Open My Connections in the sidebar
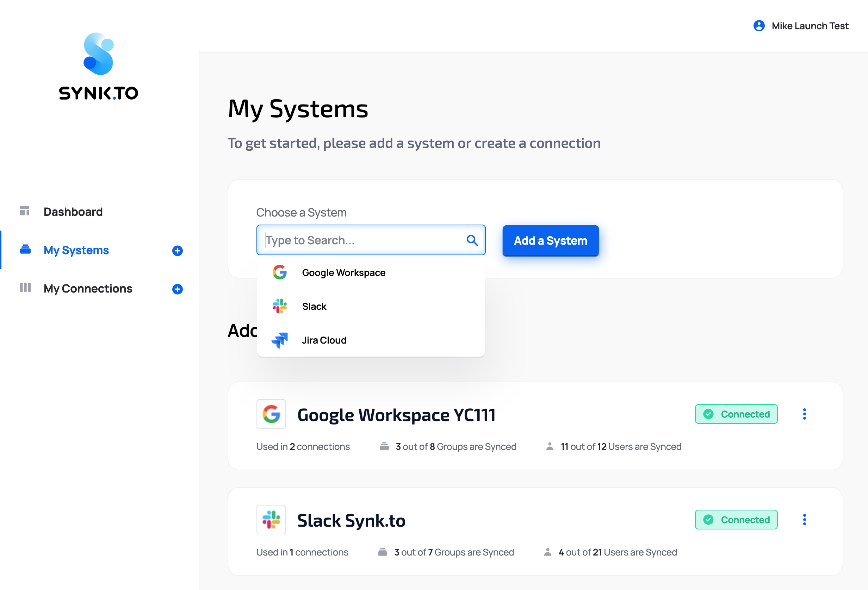 88,288
